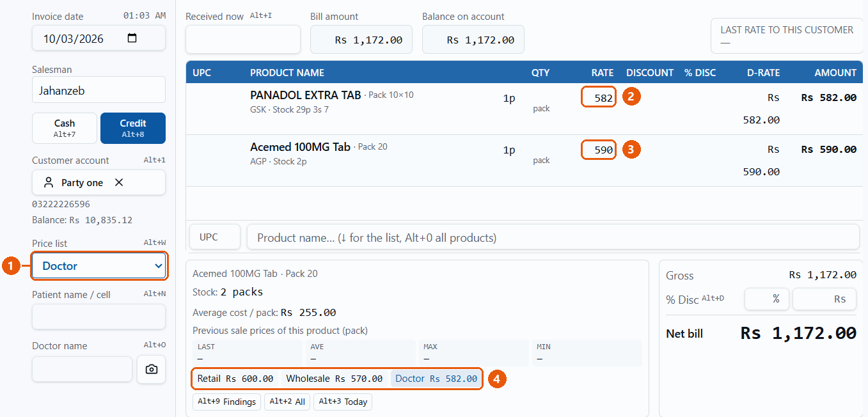Click the Balance on account value box
Screen dimensions: 868x417
tap(473, 40)
